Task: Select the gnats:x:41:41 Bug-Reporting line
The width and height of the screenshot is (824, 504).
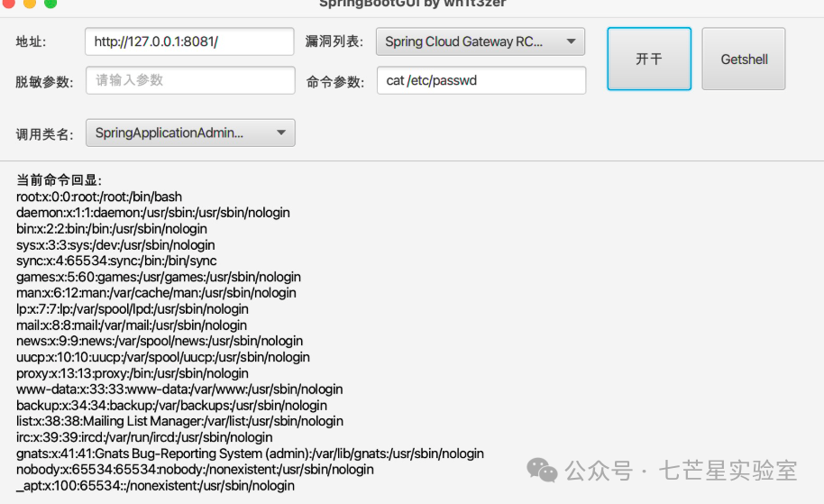Action: pyautogui.click(x=250, y=453)
